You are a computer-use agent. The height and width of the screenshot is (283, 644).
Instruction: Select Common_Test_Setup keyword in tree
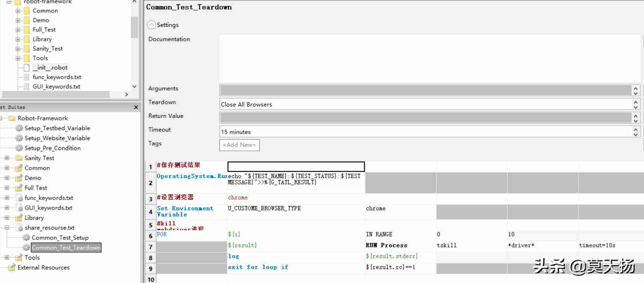coord(60,238)
